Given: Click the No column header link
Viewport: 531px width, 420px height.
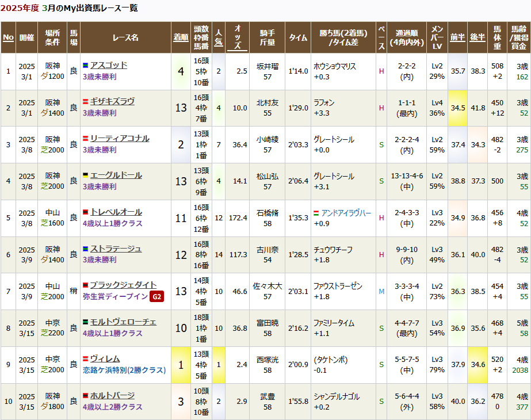Looking at the screenshot, I should point(8,37).
